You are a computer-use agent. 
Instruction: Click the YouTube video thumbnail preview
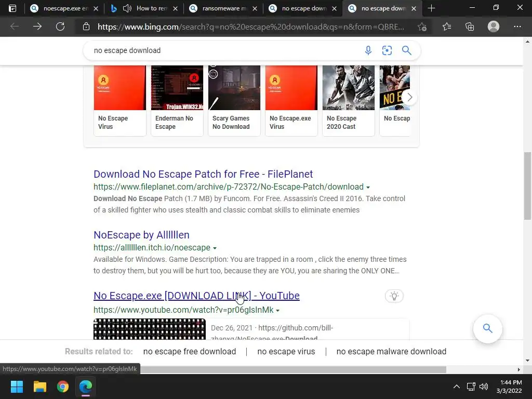click(150, 329)
